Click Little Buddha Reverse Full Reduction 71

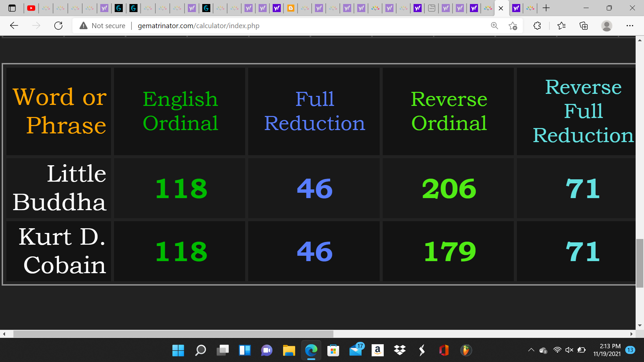583,189
